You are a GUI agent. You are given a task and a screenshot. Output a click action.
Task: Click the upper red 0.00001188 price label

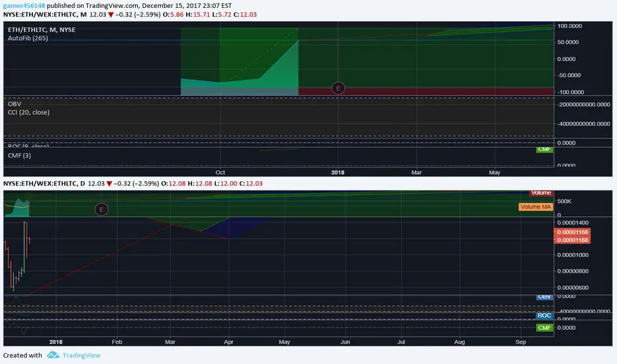[572, 232]
